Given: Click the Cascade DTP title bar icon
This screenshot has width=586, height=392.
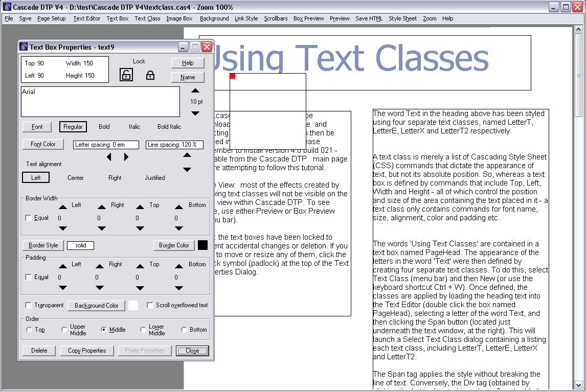Looking at the screenshot, I should (x=7, y=7).
